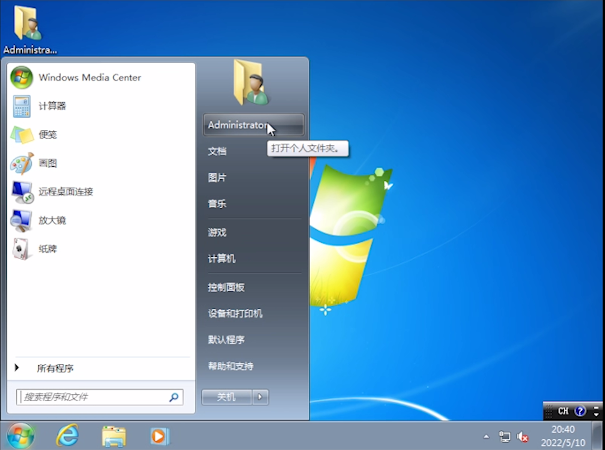Click the muted volume tray icon

[523, 437]
